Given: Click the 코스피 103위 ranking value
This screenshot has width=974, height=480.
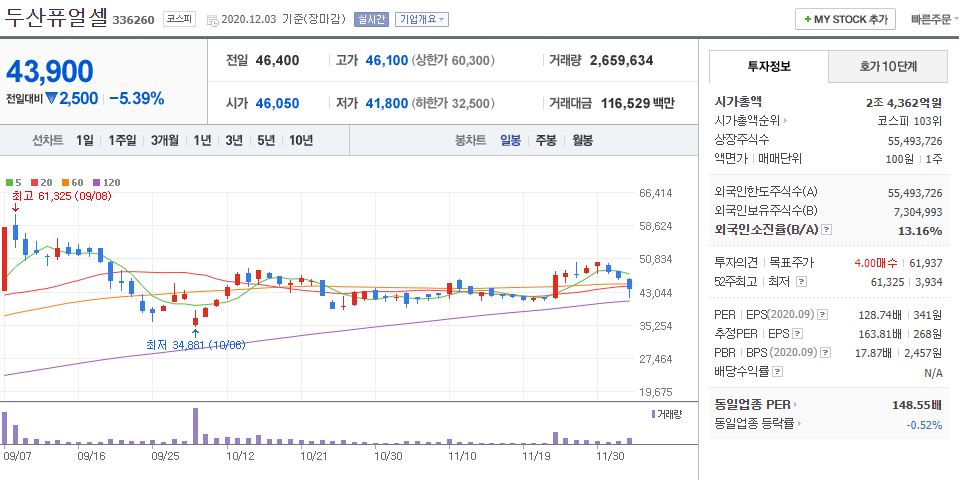Looking at the screenshot, I should (x=912, y=121).
